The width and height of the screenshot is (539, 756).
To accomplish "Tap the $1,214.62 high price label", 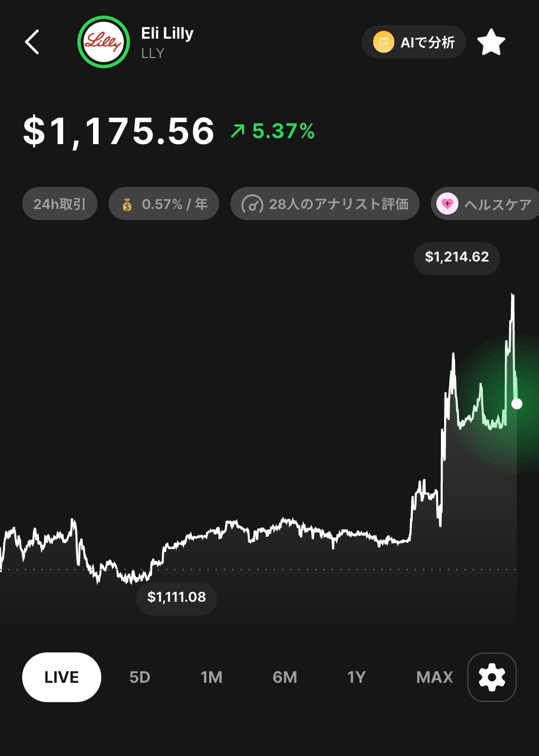I will click(x=457, y=257).
